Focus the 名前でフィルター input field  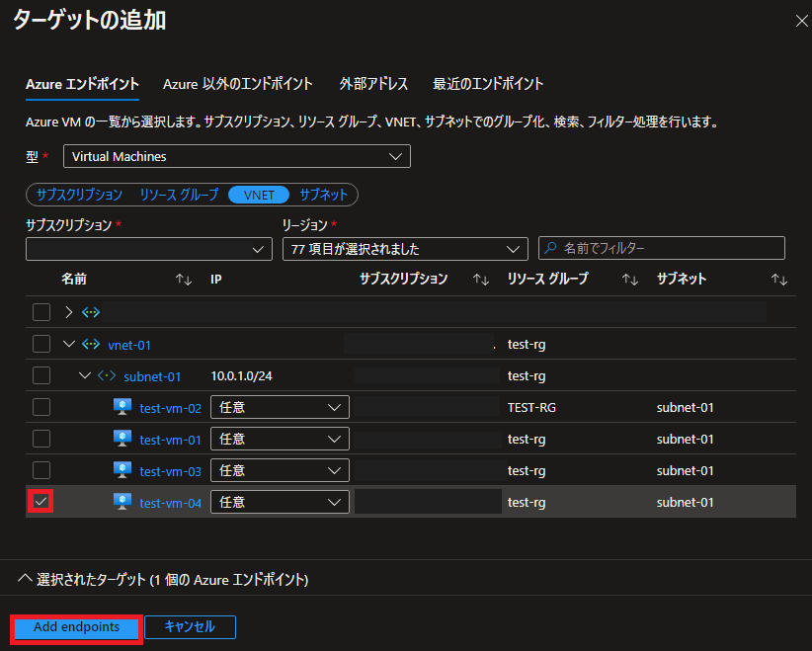point(662,248)
